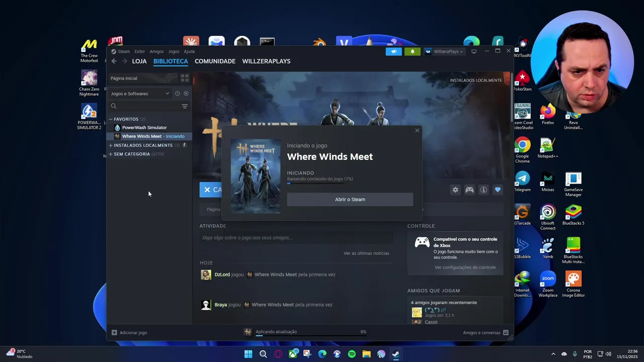Open game settings gear icon
Screen dimensions: 644x362
[455, 190]
